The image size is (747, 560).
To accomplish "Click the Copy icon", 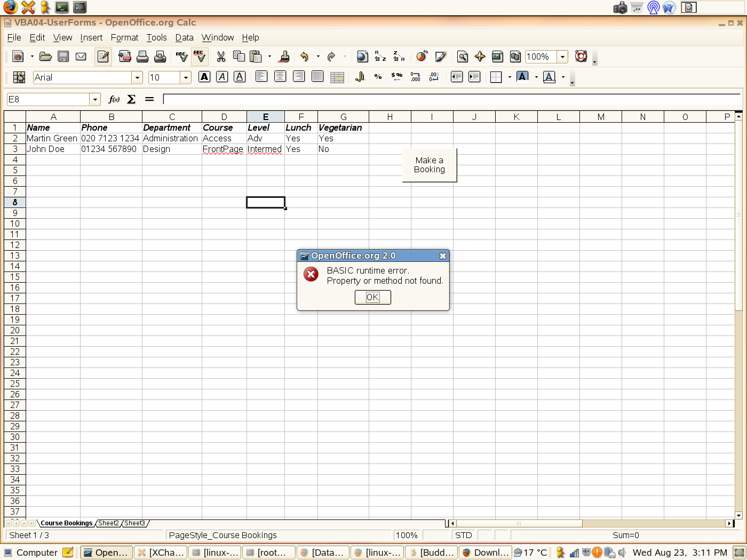I will (x=239, y=57).
